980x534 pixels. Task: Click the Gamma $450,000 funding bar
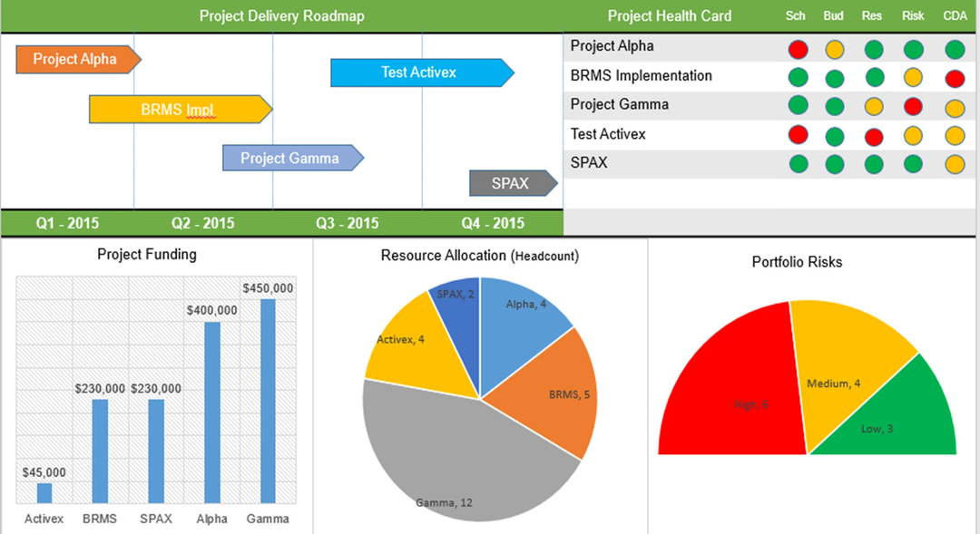coord(268,401)
